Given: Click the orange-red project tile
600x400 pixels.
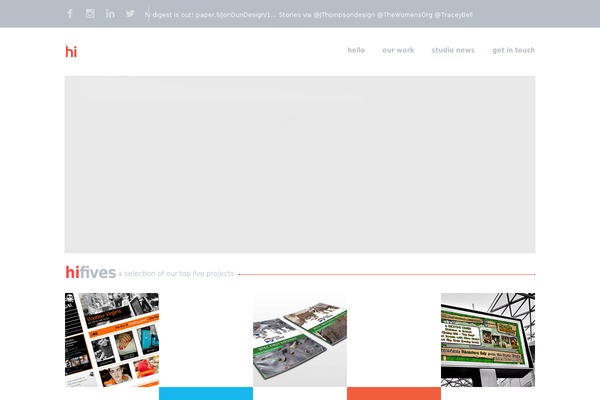Looking at the screenshot, I should click(x=394, y=393).
